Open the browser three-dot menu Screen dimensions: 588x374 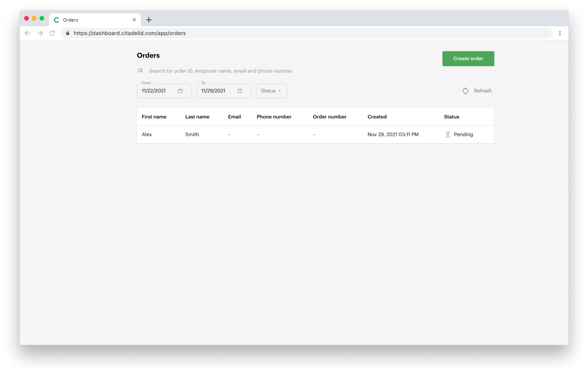point(559,33)
